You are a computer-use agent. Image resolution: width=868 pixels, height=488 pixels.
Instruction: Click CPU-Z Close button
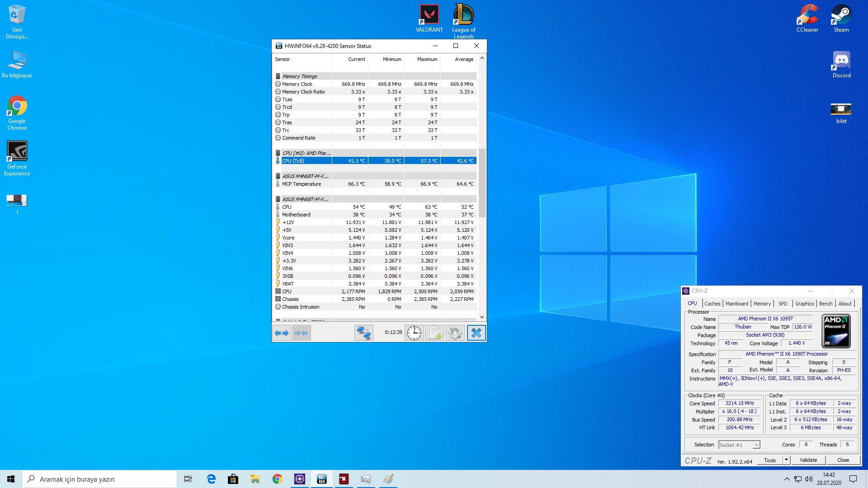pyautogui.click(x=843, y=460)
